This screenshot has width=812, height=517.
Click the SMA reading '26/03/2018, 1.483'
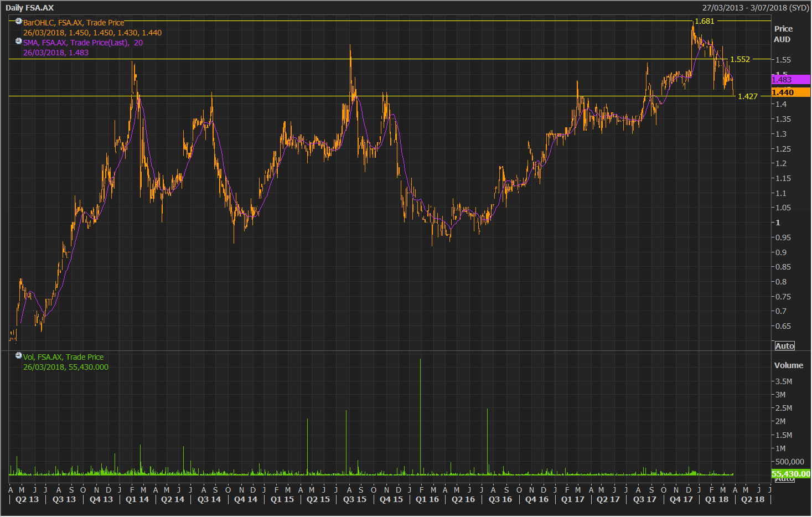[56, 53]
